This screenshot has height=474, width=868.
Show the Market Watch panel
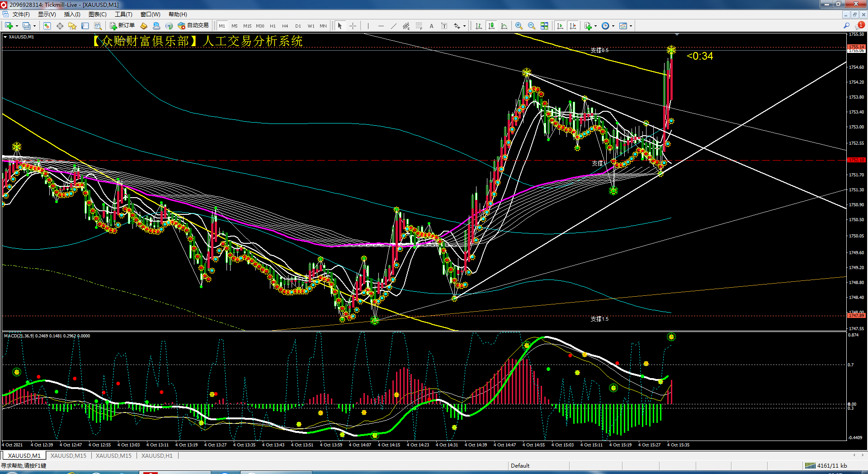point(47,26)
